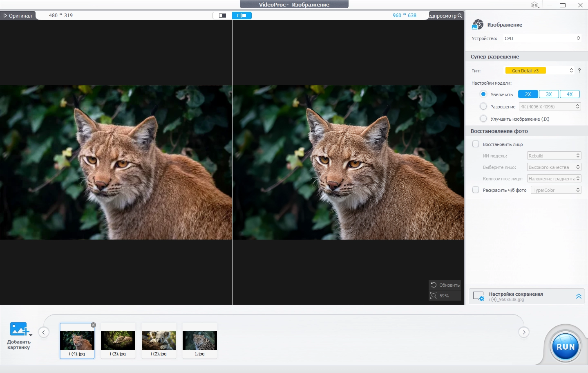Open the Устройство CPU dropdown
This screenshot has height=373, width=588.
[542, 38]
